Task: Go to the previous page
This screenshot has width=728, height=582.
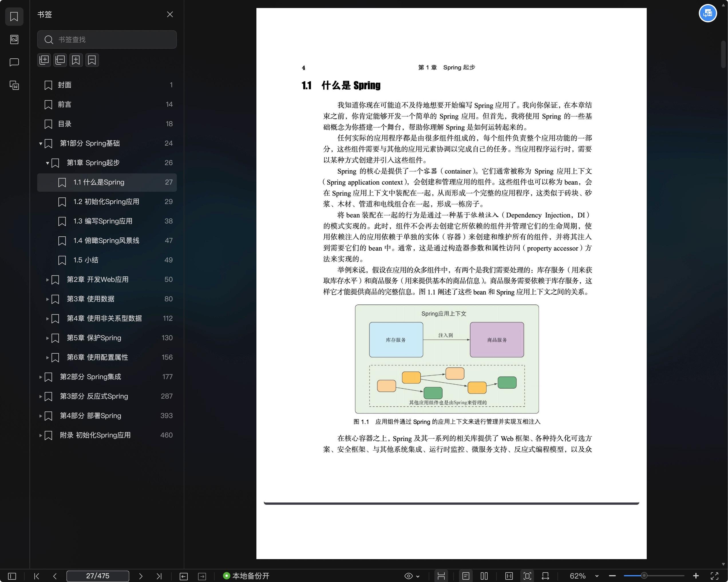Action: [x=55, y=576]
